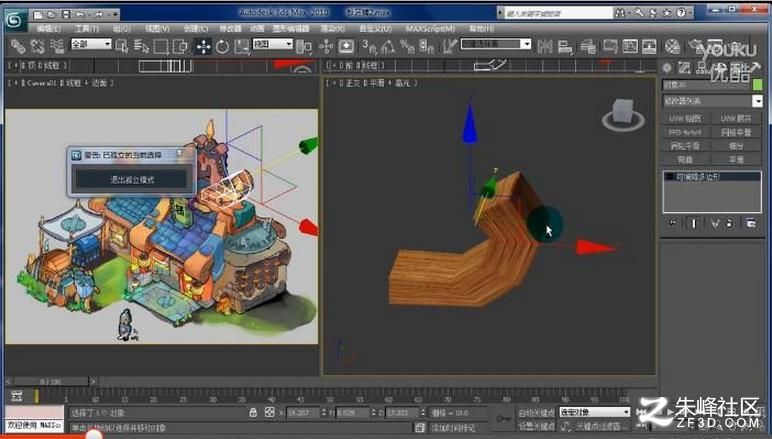Open the 工具(T) menu
Image resolution: width=772 pixels, height=439 pixels.
click(x=86, y=29)
